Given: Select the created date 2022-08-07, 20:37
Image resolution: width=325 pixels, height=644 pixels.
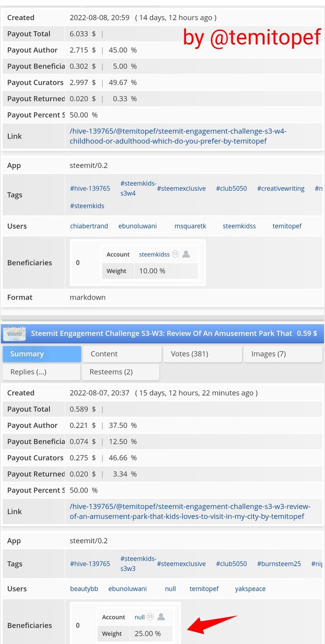Looking at the screenshot, I should [100, 393].
